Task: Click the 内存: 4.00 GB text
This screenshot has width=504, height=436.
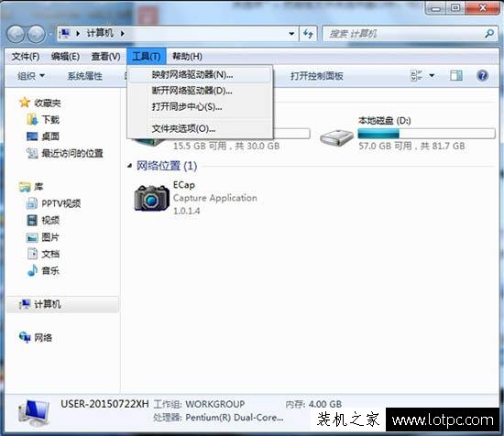Action: (x=313, y=404)
